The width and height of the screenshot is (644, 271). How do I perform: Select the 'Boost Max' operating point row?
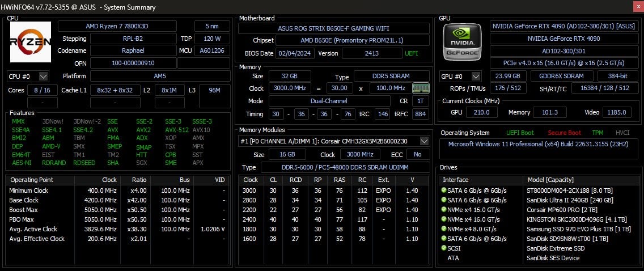118,210
